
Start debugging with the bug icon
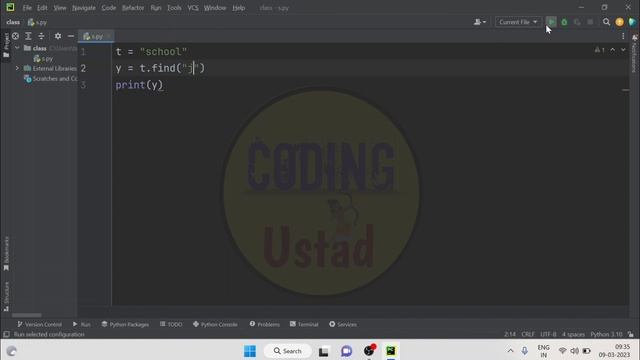(x=564, y=22)
